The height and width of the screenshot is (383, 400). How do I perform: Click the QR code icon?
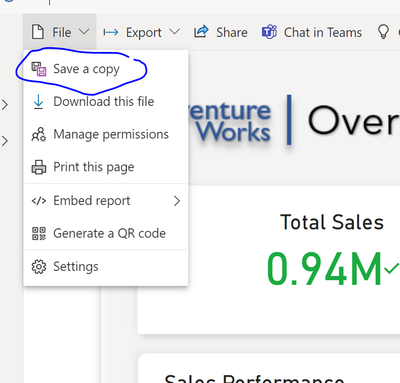coord(39,233)
